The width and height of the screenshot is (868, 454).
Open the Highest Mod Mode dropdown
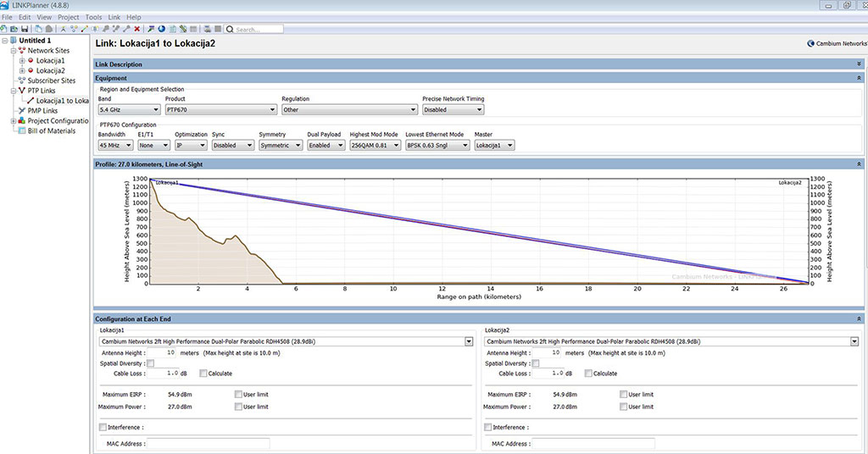click(375, 145)
